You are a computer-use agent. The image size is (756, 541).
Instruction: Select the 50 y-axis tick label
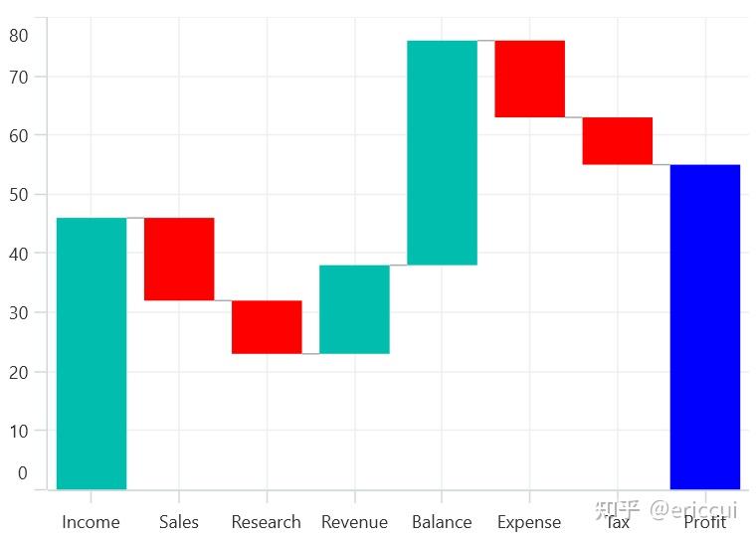19,194
